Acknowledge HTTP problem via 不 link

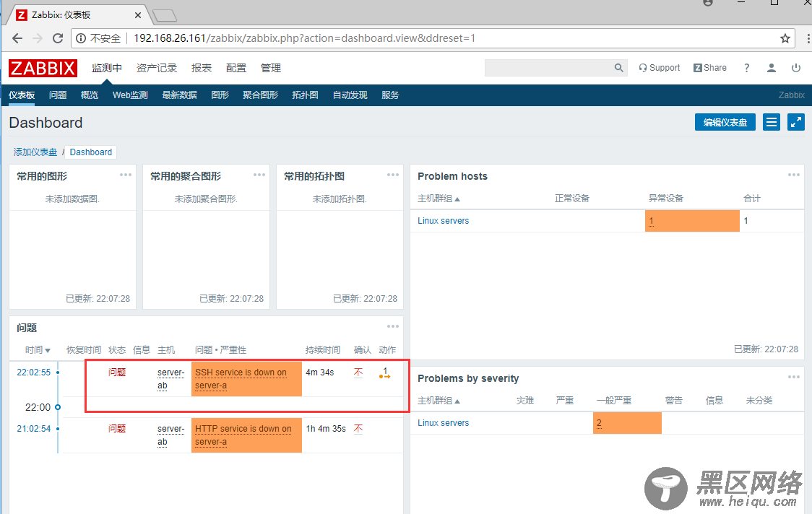(x=358, y=429)
